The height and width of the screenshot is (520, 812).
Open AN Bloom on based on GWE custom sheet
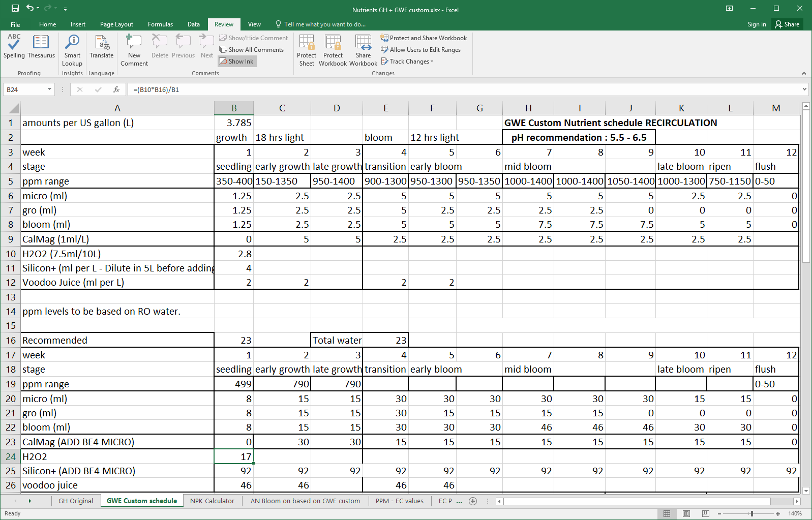pos(305,501)
